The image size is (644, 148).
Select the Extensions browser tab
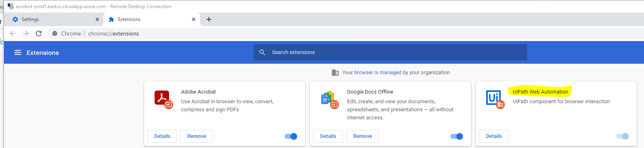(x=152, y=19)
